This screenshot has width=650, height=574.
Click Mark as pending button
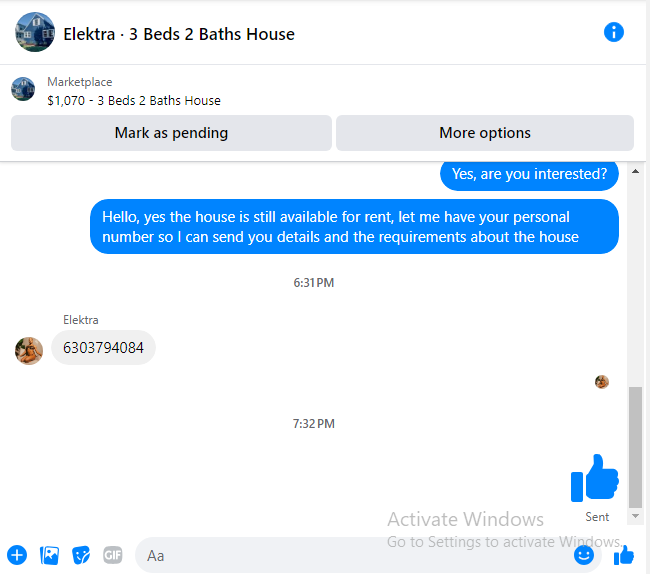(171, 133)
